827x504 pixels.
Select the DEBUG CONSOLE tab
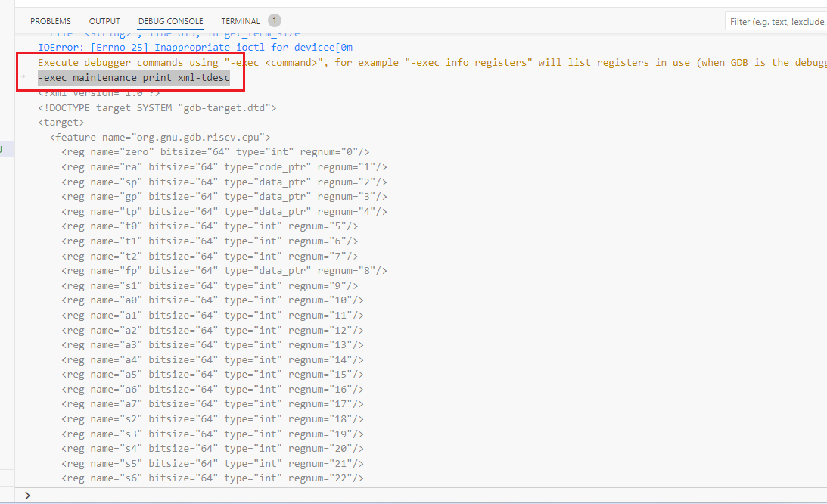(x=170, y=21)
